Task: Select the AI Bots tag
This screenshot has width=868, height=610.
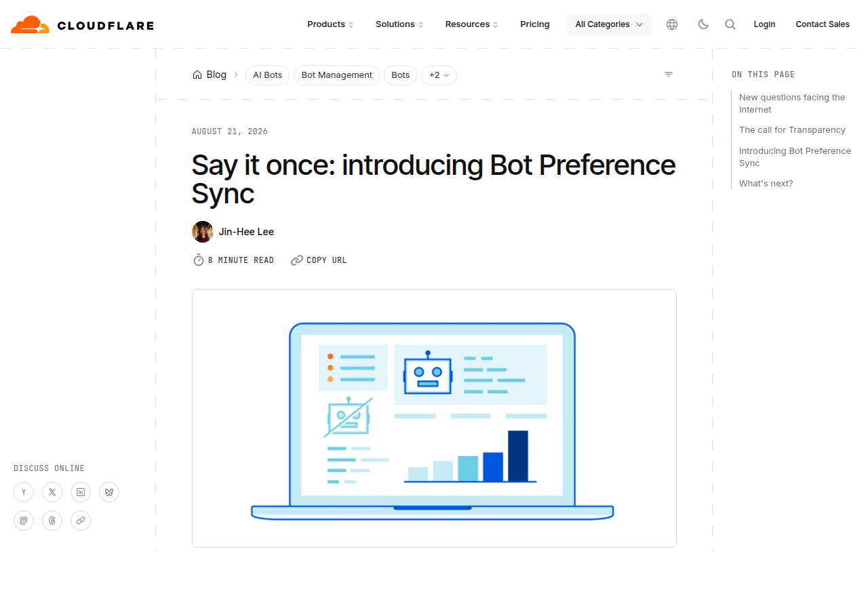Action: click(x=267, y=75)
